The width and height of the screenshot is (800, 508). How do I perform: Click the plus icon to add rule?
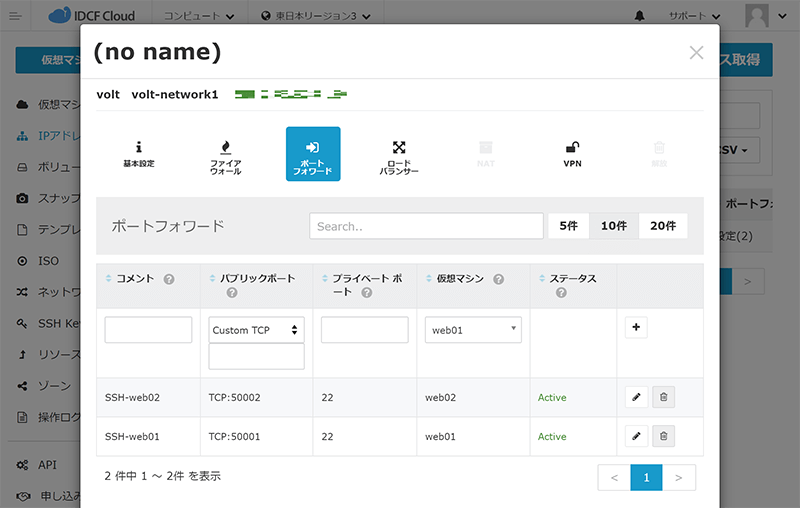coord(636,327)
